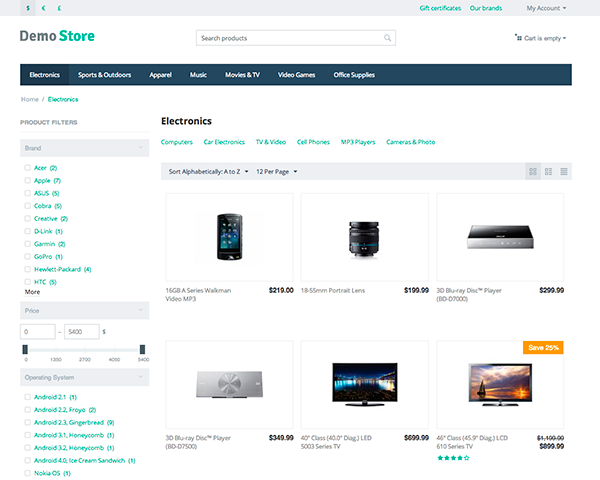Open 16GB A Series Walkman product image

coord(229,237)
